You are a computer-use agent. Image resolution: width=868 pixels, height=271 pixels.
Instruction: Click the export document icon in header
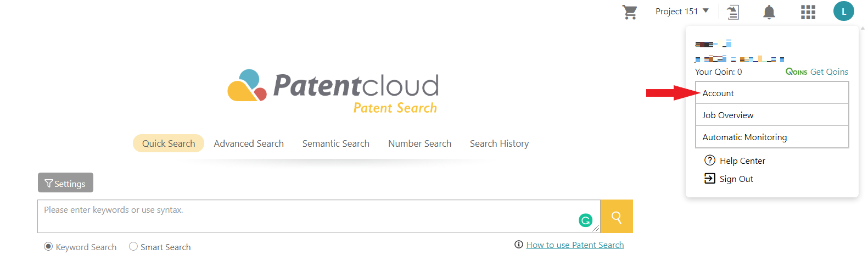click(733, 12)
